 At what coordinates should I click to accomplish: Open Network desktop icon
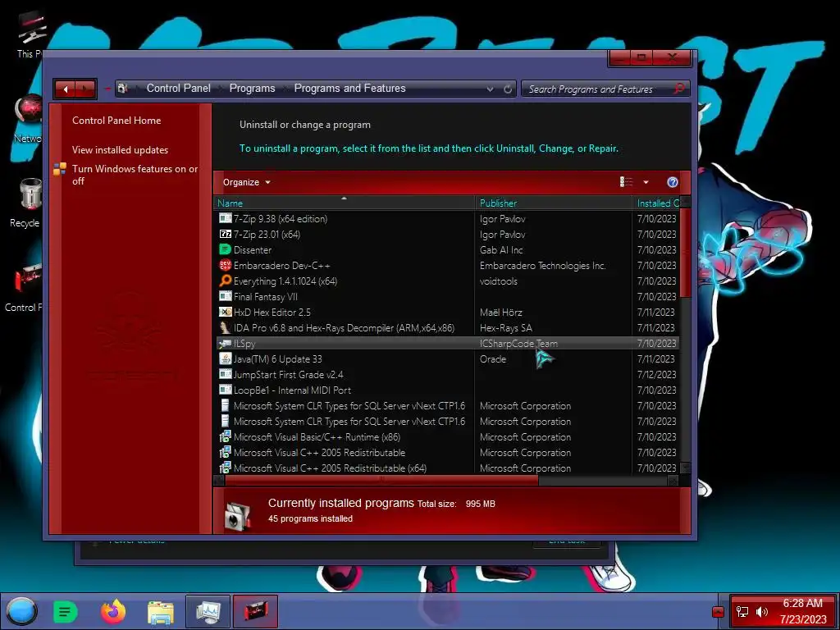tap(27, 119)
